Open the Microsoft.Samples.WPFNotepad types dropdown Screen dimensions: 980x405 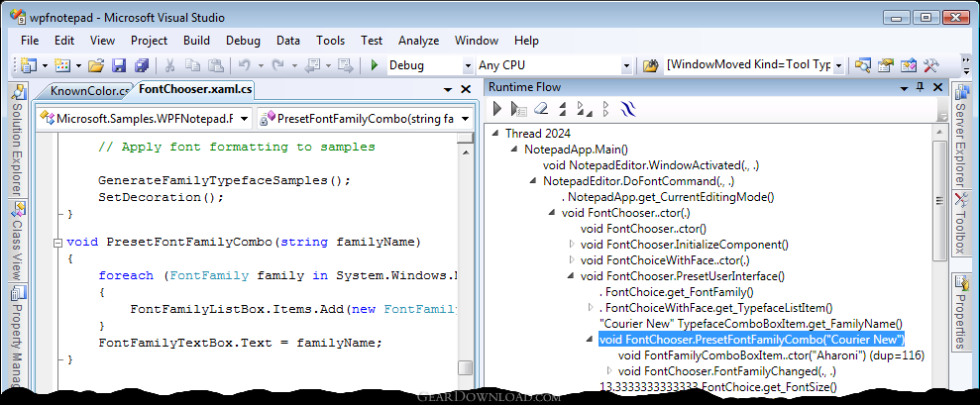click(x=245, y=118)
